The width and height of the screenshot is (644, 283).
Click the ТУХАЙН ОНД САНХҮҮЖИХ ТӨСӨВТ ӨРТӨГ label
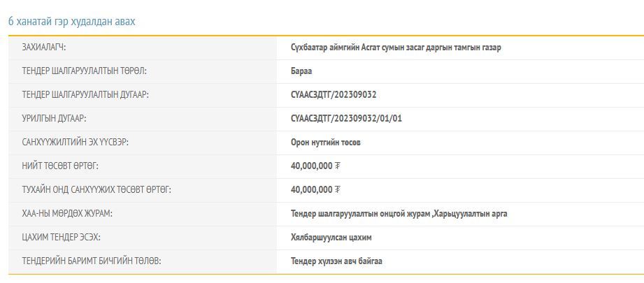pyautogui.click(x=96, y=190)
